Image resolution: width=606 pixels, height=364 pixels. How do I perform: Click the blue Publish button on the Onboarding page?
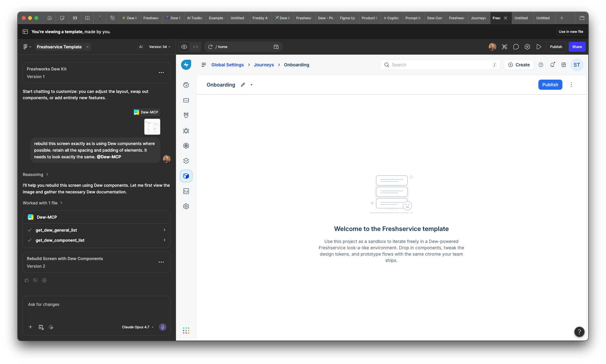click(x=550, y=85)
